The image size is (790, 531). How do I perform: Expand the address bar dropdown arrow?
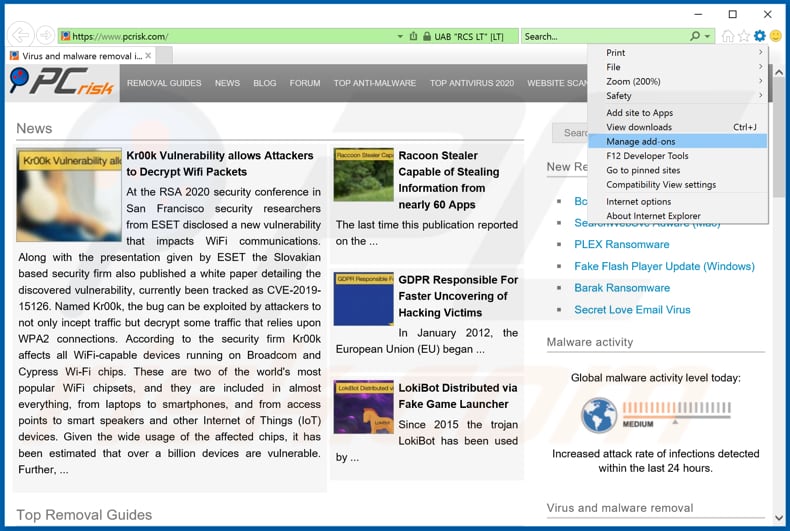point(401,36)
